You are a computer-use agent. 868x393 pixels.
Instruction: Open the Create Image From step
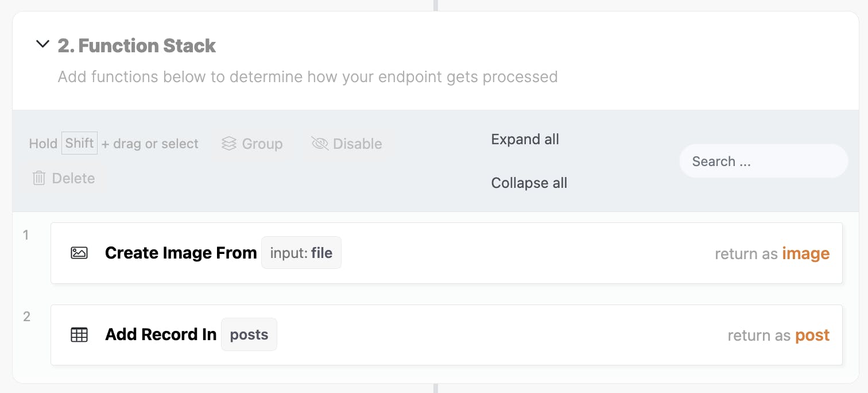point(447,253)
